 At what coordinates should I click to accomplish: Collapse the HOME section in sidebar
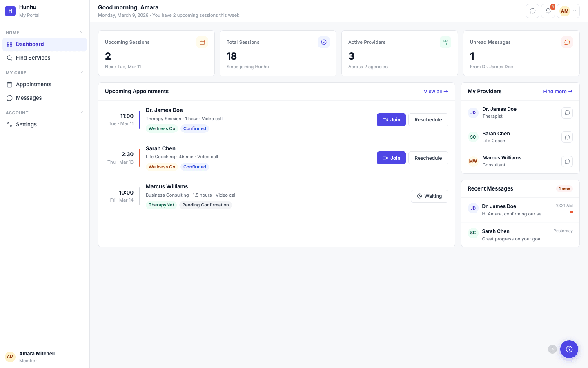pyautogui.click(x=81, y=32)
